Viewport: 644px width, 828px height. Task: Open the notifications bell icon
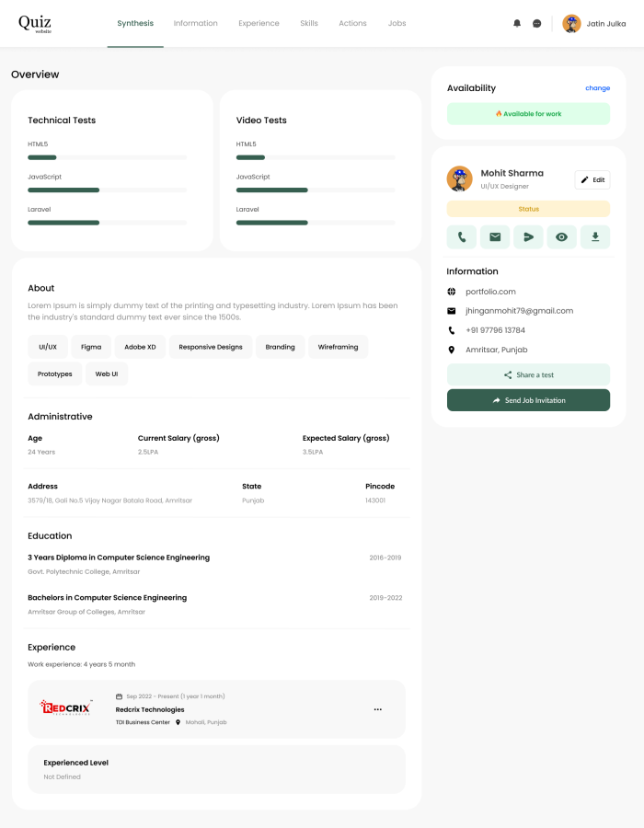[x=517, y=23]
